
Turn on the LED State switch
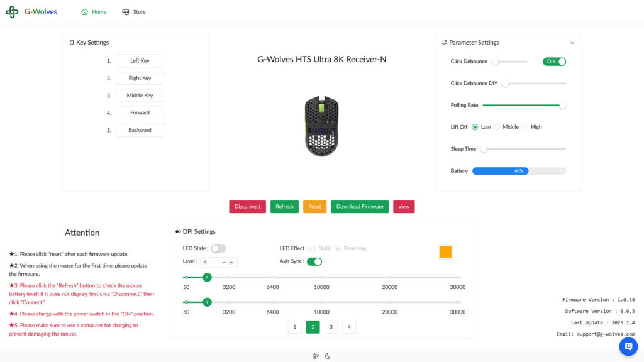coord(218,249)
